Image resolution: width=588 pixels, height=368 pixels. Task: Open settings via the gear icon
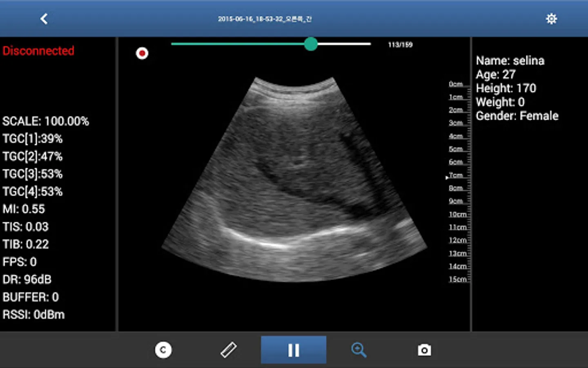coord(551,19)
